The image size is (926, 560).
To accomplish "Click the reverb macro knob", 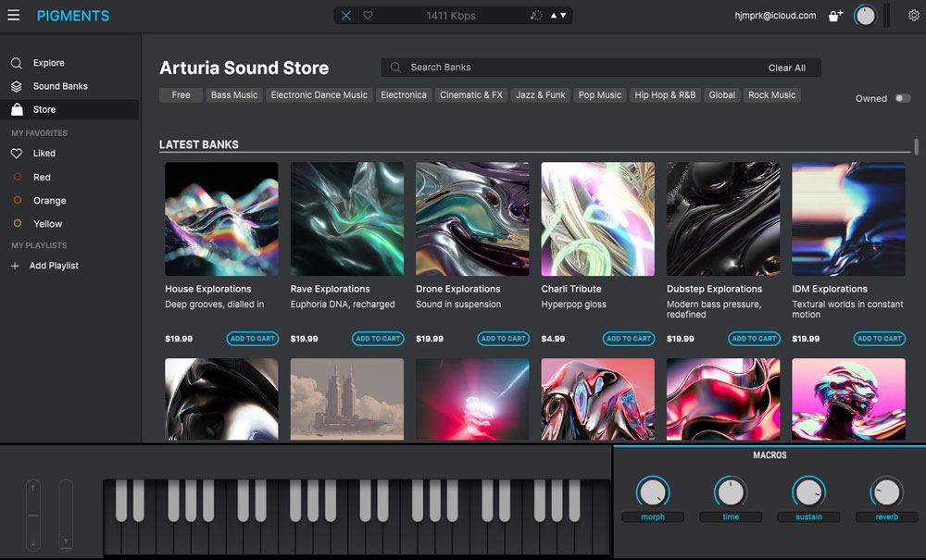I will pyautogui.click(x=886, y=492).
